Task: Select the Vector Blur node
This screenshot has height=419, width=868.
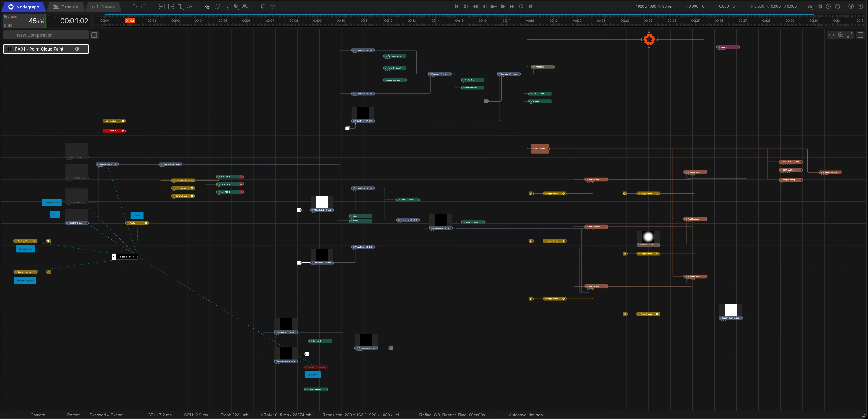Action: click(472, 80)
